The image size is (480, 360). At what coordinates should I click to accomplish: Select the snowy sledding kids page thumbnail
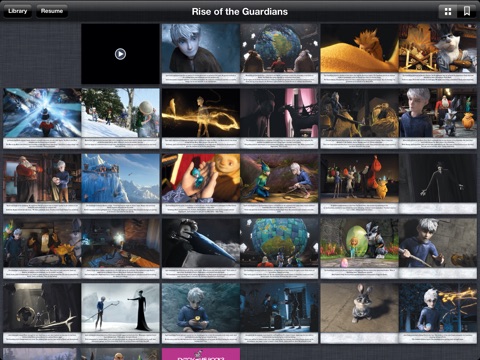(x=120, y=118)
